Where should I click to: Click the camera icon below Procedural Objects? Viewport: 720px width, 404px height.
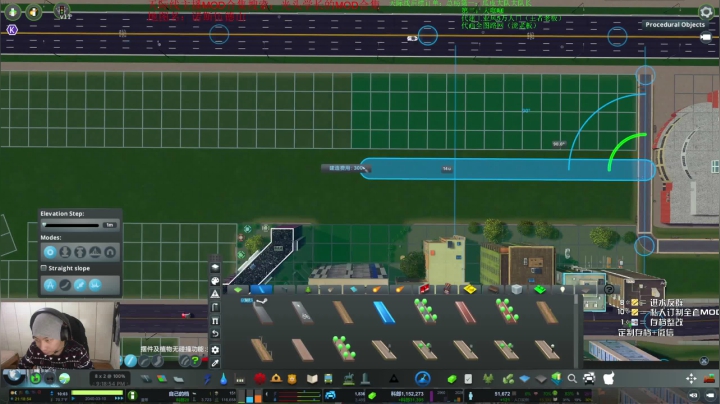click(x=706, y=38)
